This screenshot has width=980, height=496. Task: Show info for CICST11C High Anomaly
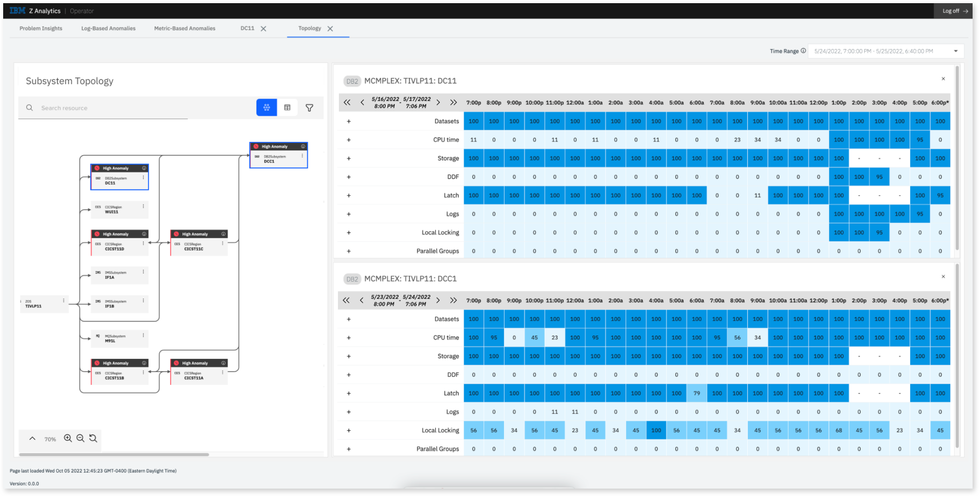pyautogui.click(x=223, y=234)
